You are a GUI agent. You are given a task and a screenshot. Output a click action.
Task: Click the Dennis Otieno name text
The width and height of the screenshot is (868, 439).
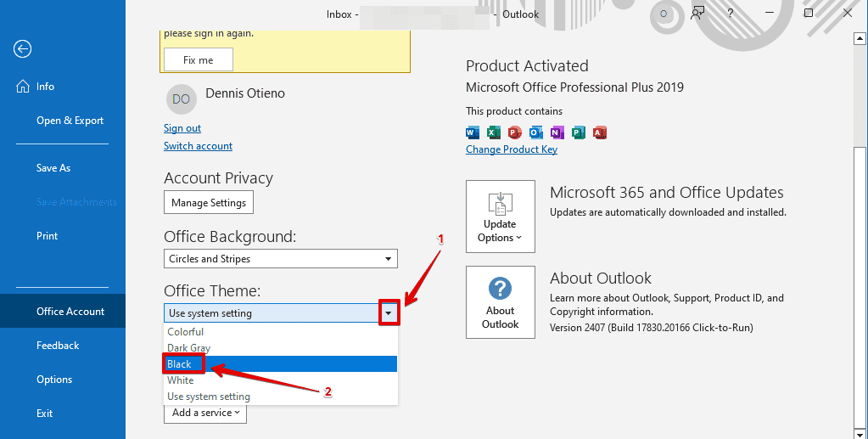[245, 93]
